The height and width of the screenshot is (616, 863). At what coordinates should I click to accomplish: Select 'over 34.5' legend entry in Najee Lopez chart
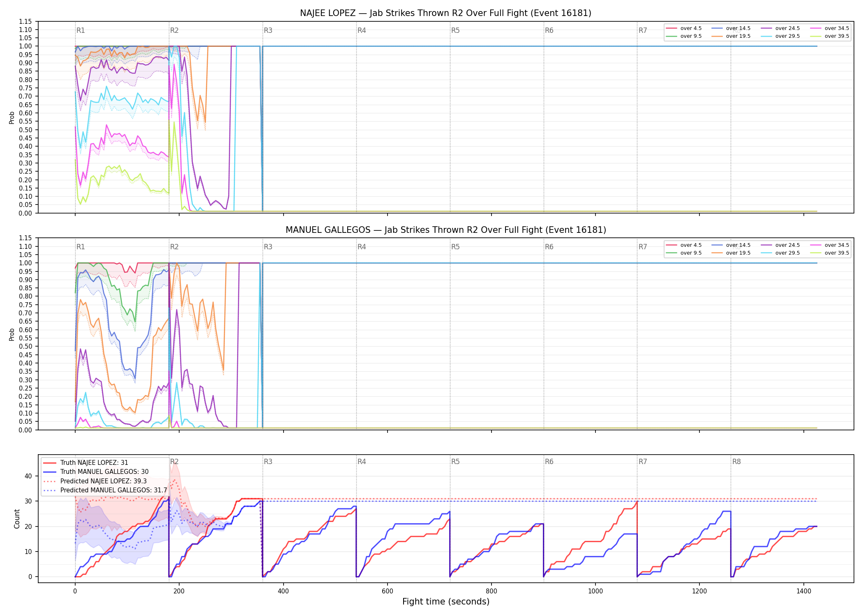[829, 28]
